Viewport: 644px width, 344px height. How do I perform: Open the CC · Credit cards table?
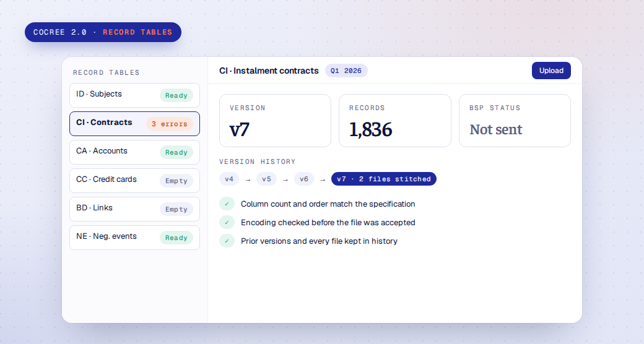pyautogui.click(x=135, y=181)
